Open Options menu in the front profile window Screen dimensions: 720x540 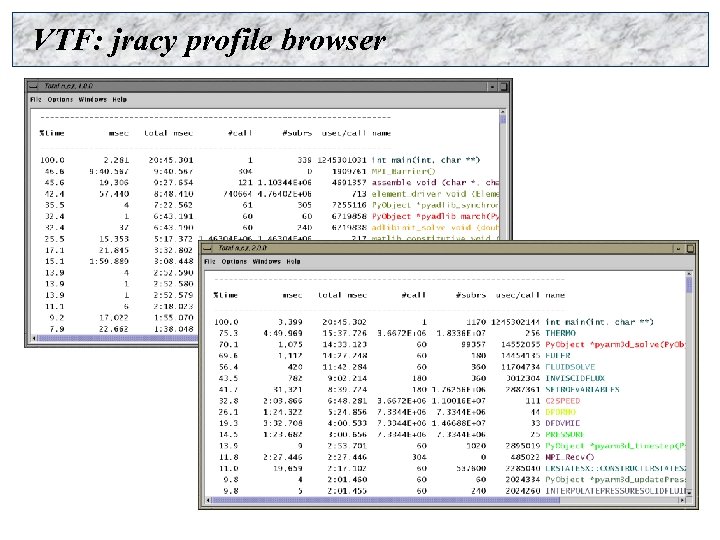point(234,261)
